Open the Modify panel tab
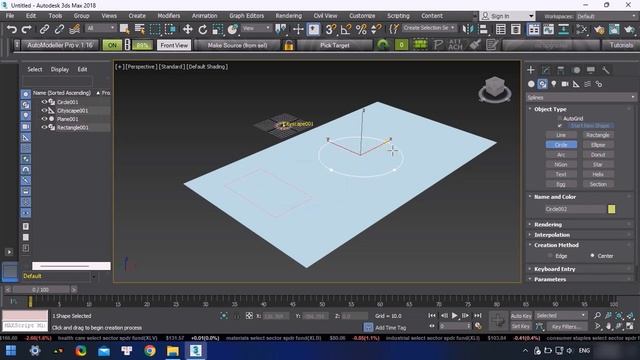 coord(546,70)
